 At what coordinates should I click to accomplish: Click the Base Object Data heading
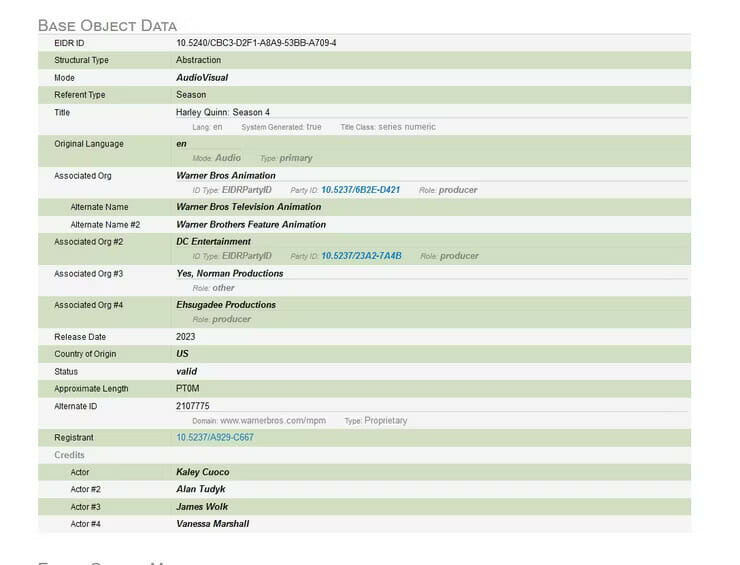tap(107, 25)
